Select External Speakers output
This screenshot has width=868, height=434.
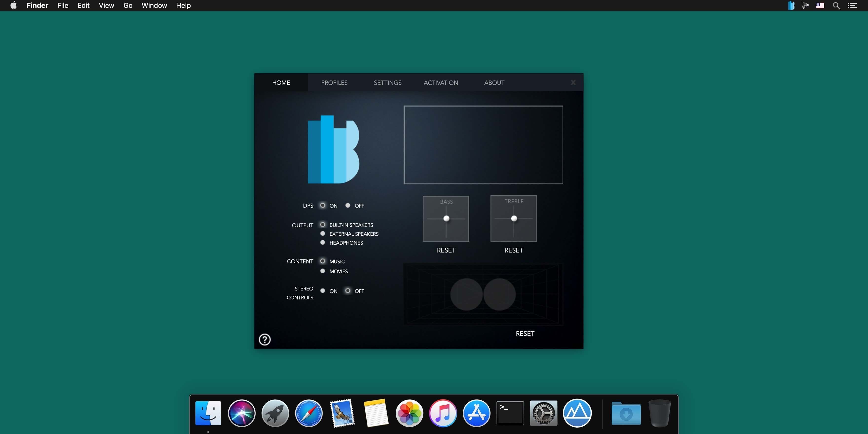(x=322, y=234)
